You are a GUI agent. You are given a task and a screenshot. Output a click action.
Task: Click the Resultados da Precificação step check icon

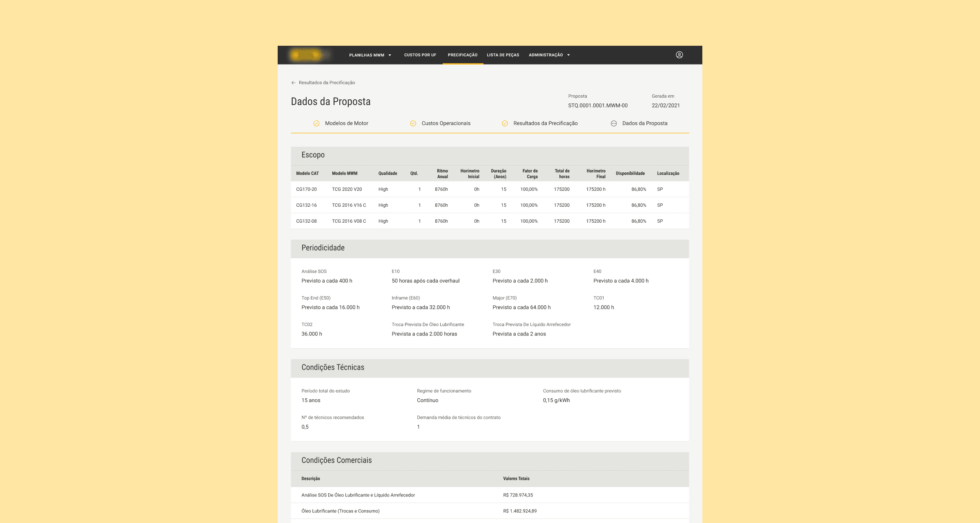pyautogui.click(x=505, y=123)
